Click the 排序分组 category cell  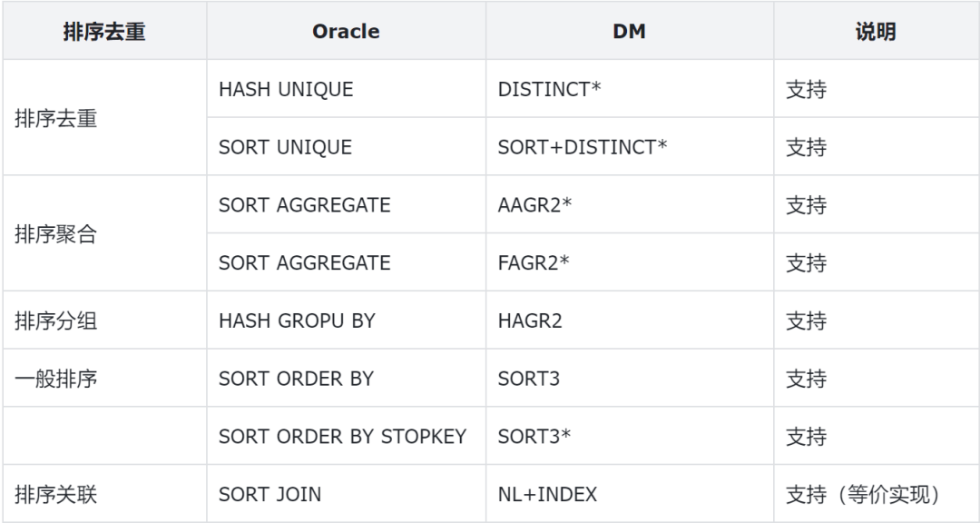click(56, 321)
